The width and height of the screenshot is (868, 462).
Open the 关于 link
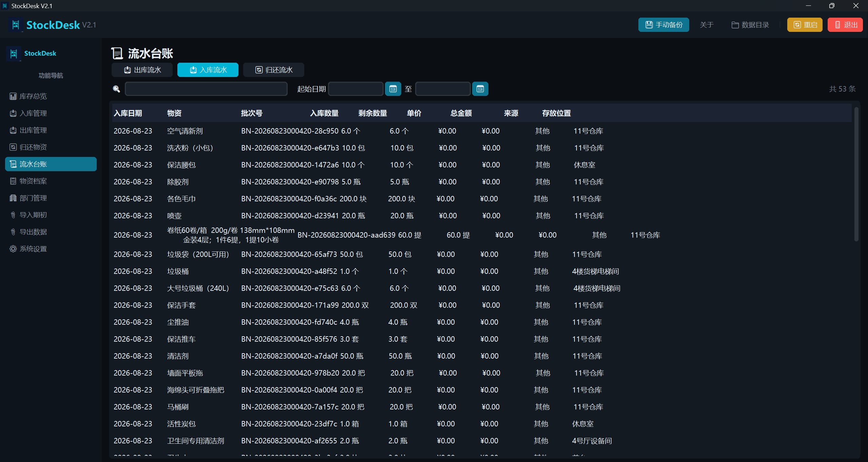(707, 25)
